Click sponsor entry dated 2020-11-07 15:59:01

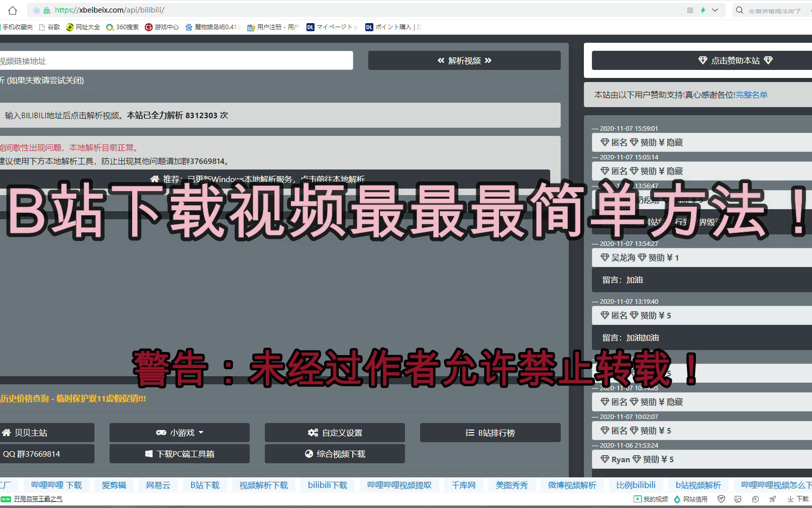702,142
